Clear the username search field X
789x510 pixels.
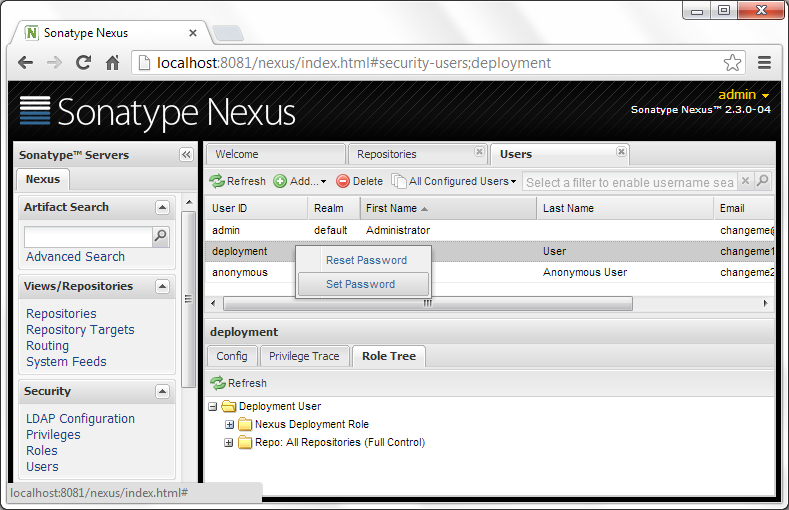click(x=746, y=181)
